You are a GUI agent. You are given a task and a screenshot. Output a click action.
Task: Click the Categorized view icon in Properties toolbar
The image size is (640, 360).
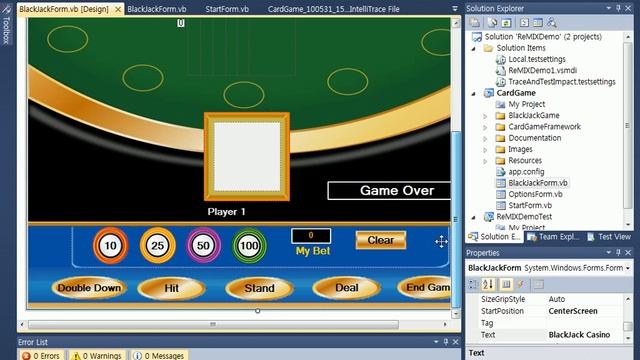coord(474,284)
